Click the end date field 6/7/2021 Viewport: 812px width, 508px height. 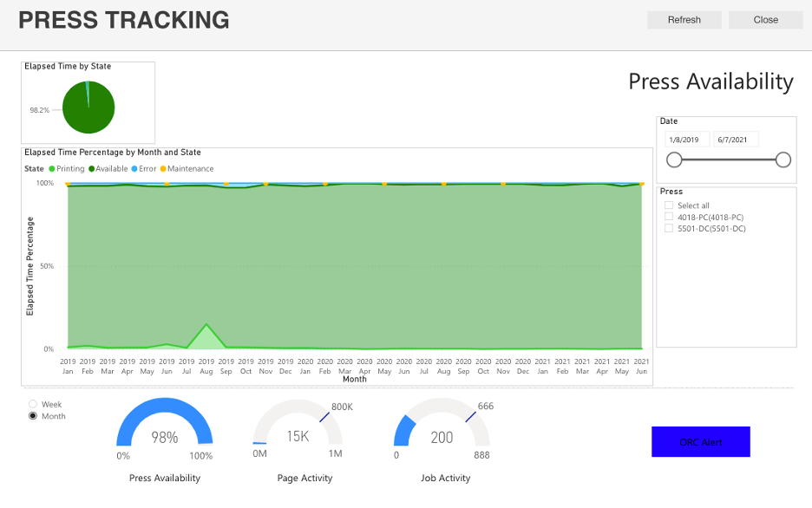click(736, 140)
